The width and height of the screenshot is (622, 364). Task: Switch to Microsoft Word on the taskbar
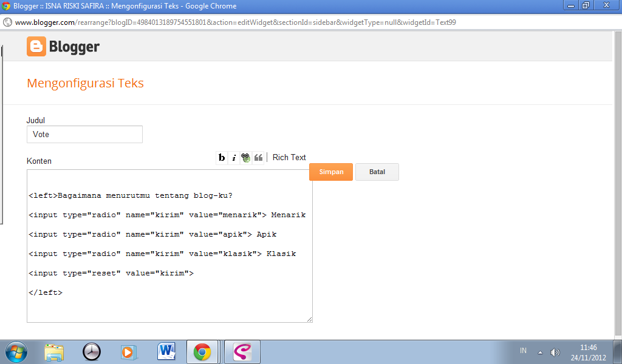pyautogui.click(x=166, y=352)
